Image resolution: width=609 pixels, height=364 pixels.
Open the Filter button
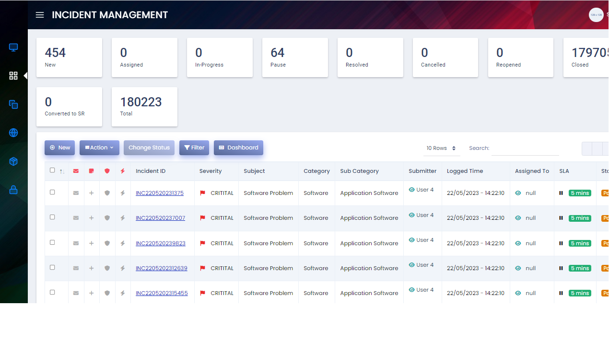click(194, 148)
